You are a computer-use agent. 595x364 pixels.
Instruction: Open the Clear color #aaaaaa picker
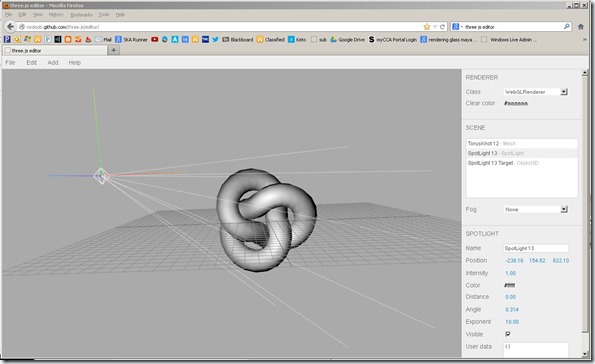pyautogui.click(x=515, y=103)
